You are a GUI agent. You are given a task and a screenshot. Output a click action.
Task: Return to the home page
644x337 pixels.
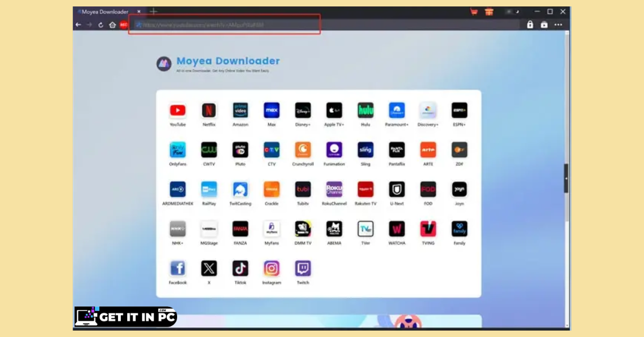[112, 25]
